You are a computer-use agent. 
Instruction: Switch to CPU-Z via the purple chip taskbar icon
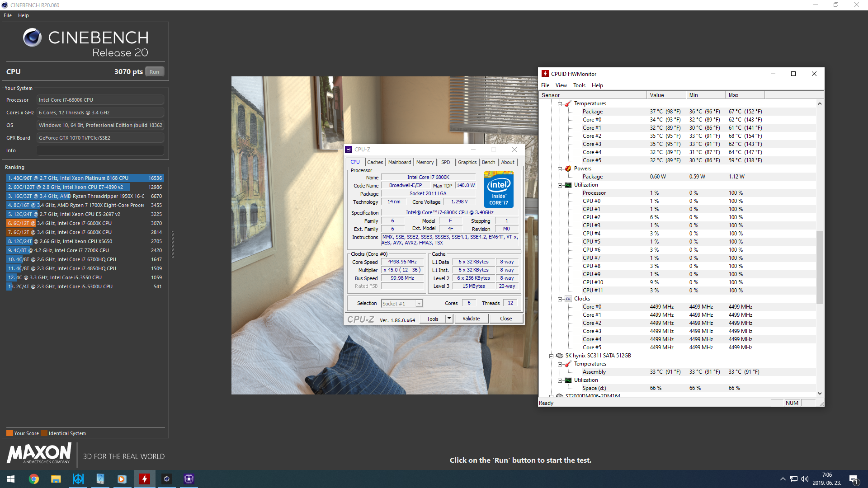click(x=189, y=479)
